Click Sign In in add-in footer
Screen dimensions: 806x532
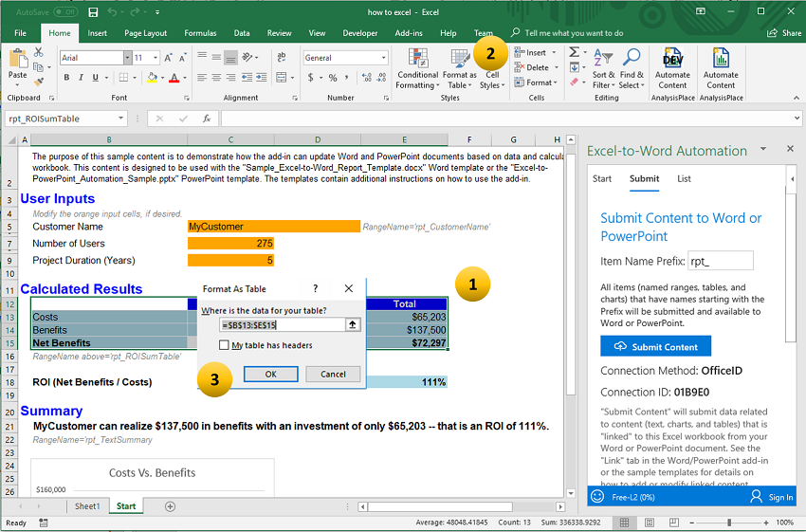click(x=772, y=497)
